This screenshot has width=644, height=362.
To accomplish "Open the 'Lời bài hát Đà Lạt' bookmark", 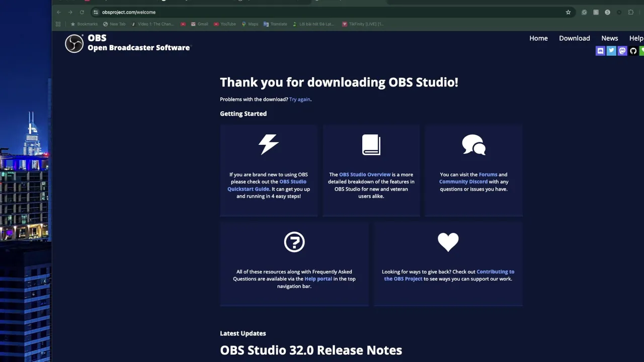I will (x=313, y=24).
